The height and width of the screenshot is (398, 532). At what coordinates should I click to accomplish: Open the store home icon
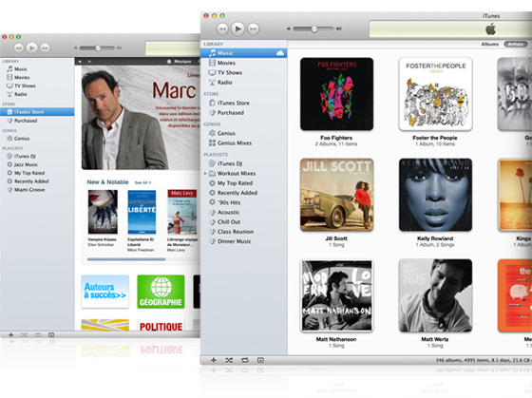[x=169, y=62]
